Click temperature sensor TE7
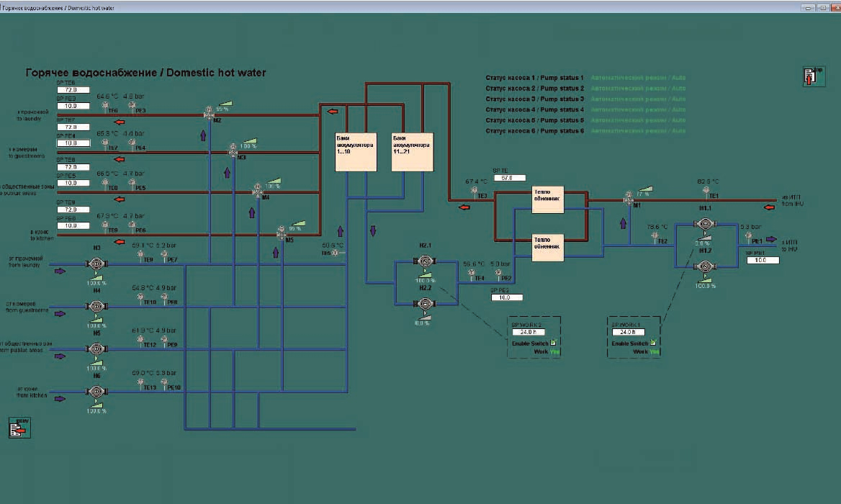 tap(105, 144)
